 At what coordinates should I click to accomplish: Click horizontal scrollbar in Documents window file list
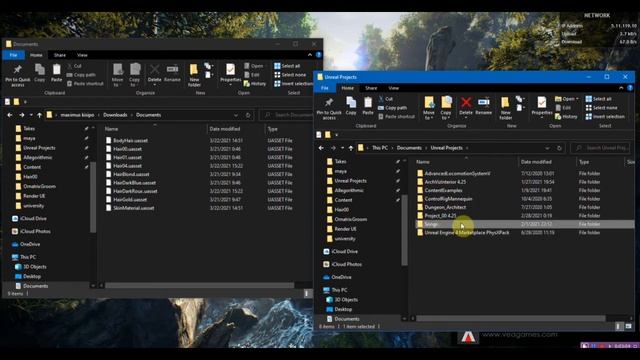pyautogui.click(x=200, y=285)
